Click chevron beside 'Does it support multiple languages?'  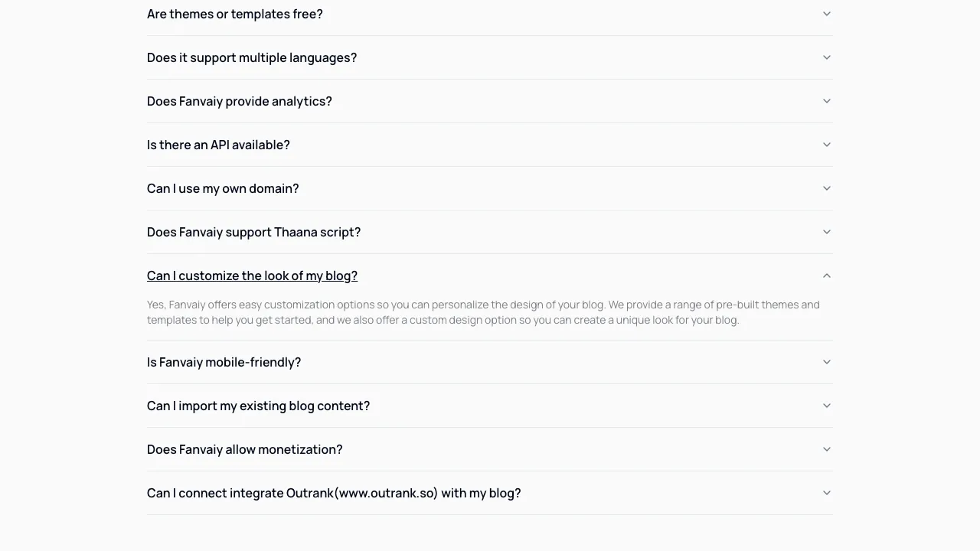click(x=826, y=57)
